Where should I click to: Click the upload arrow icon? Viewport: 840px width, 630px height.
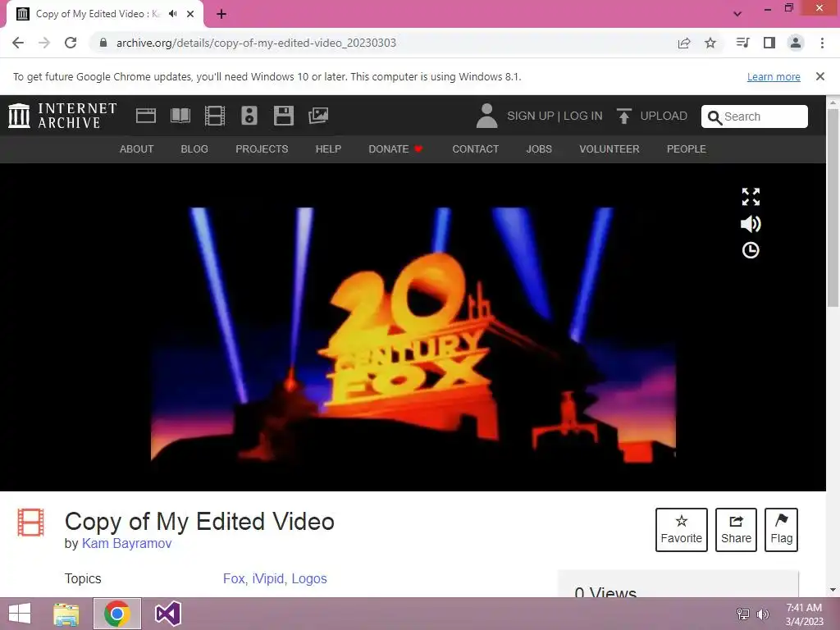point(623,116)
